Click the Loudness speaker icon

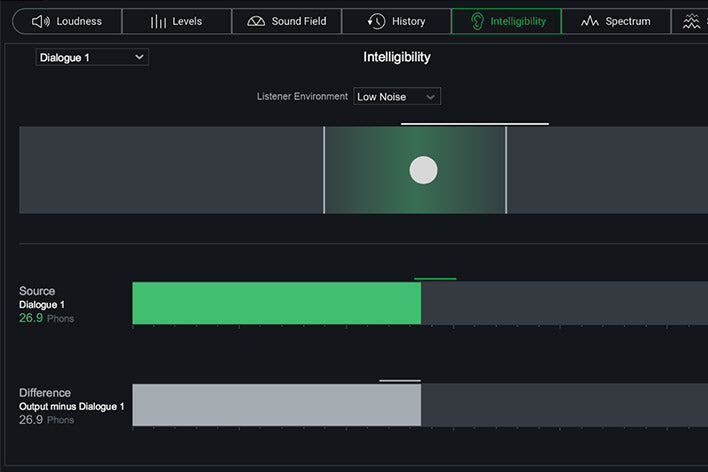tap(41, 21)
